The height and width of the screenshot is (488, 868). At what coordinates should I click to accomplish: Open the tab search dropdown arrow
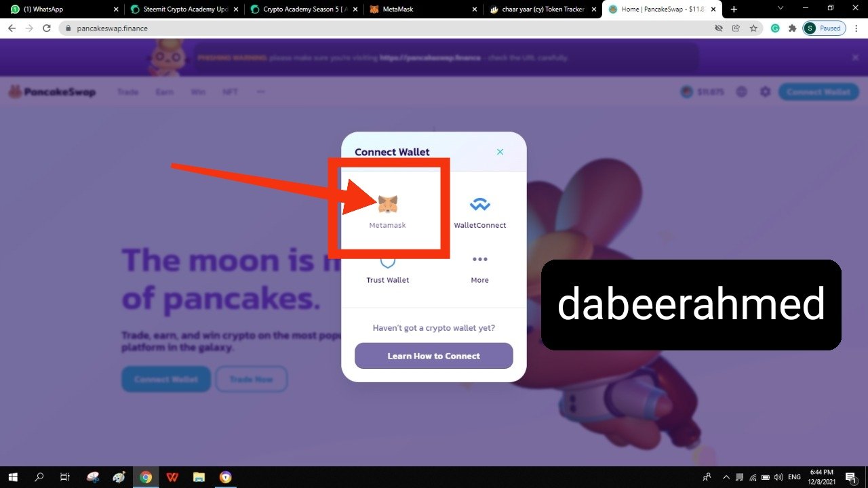click(x=780, y=9)
